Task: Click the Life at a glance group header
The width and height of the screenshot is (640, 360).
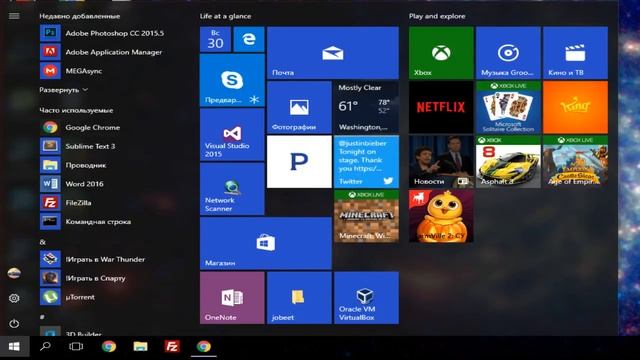Action: coord(225,16)
